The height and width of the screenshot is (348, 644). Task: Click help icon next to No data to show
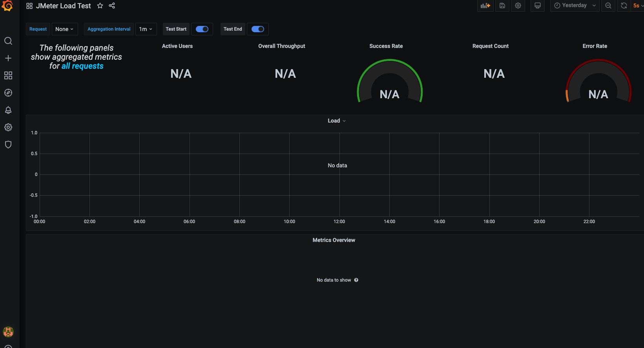point(356,280)
